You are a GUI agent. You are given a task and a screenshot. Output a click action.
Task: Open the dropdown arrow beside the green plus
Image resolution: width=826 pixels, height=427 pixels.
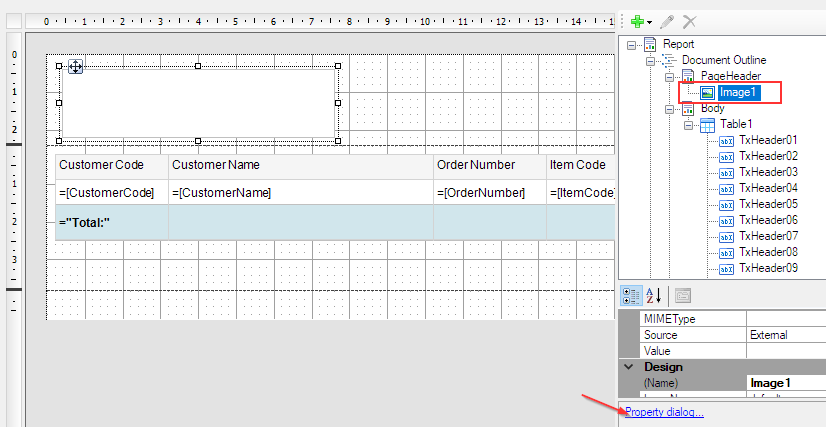click(x=650, y=23)
